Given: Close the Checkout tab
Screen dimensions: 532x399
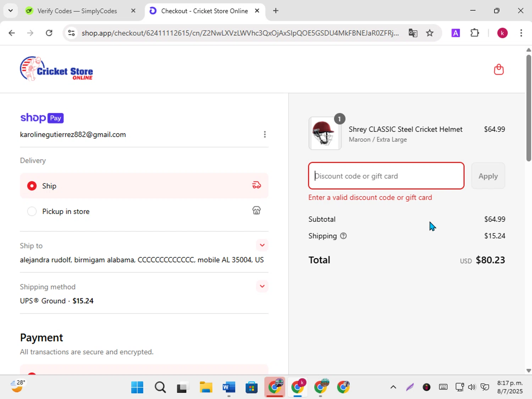Looking at the screenshot, I should pyautogui.click(x=257, y=11).
